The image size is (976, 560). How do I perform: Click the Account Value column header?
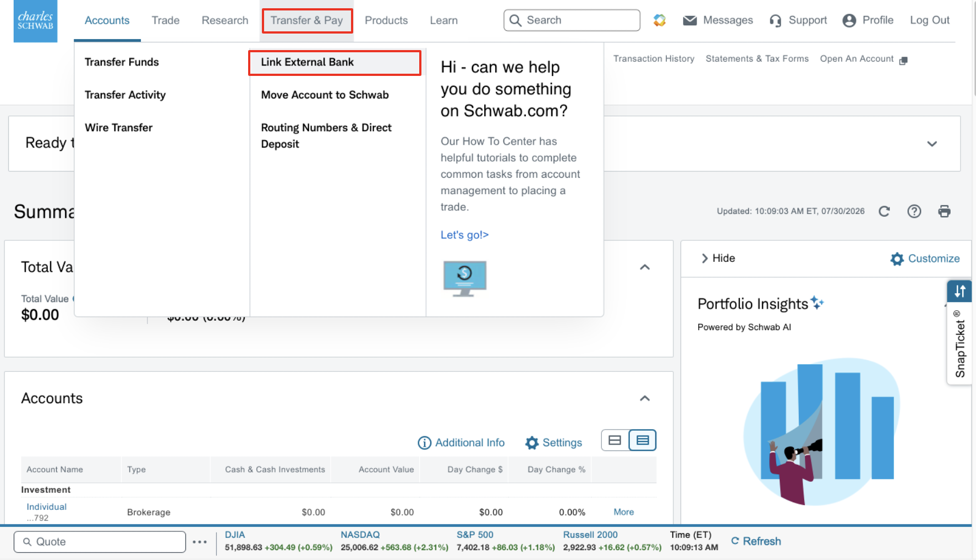(x=386, y=470)
